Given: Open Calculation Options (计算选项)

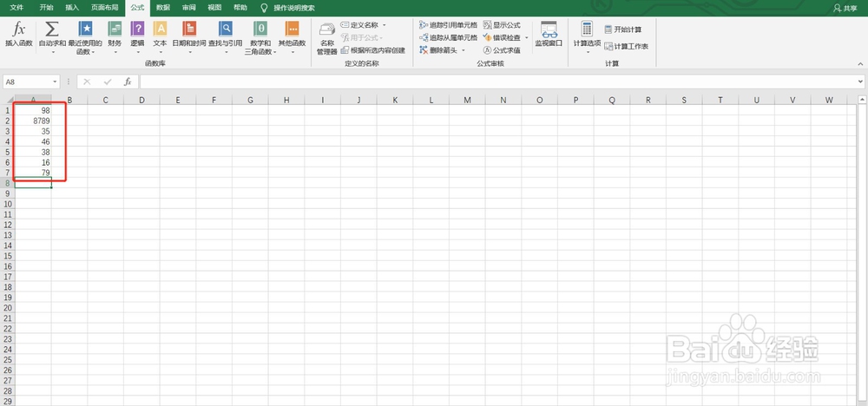Looking at the screenshot, I should click(587, 37).
